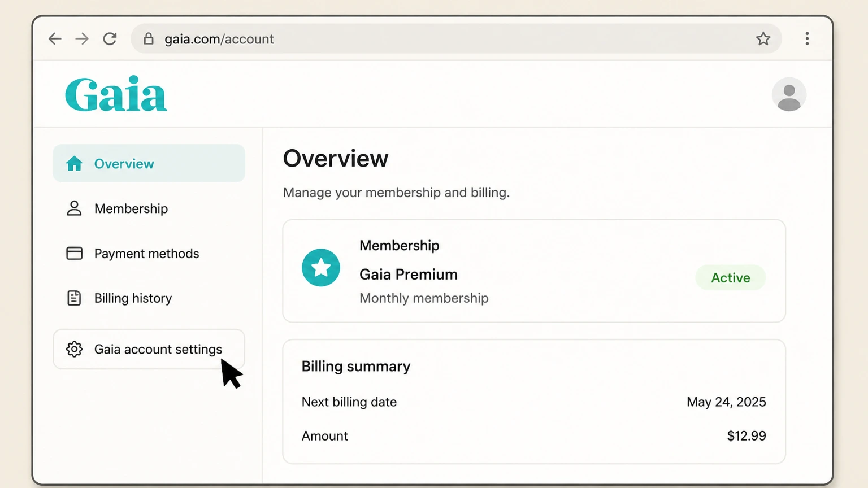868x488 pixels.
Task: Click the home icon beside Overview
Action: (74, 163)
